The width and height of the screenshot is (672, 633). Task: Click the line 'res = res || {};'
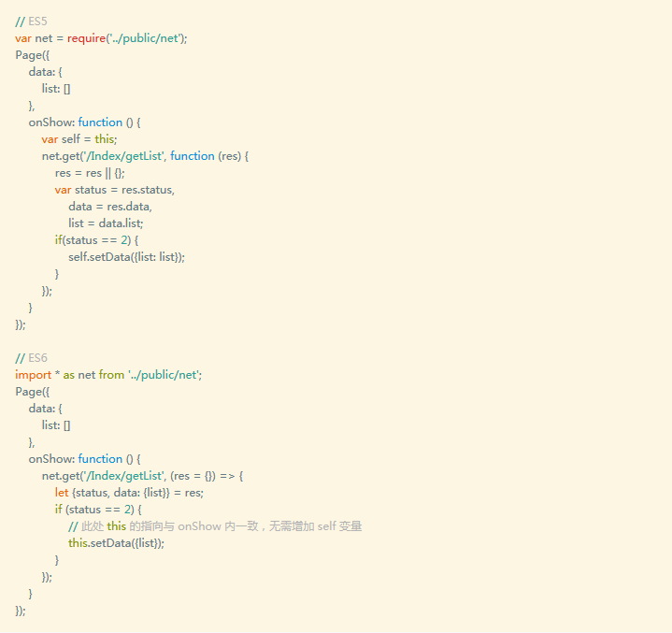pyautogui.click(x=90, y=173)
